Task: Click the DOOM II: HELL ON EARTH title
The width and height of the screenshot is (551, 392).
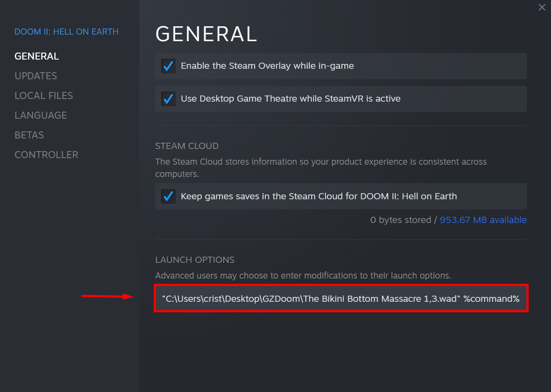Action: 67,32
